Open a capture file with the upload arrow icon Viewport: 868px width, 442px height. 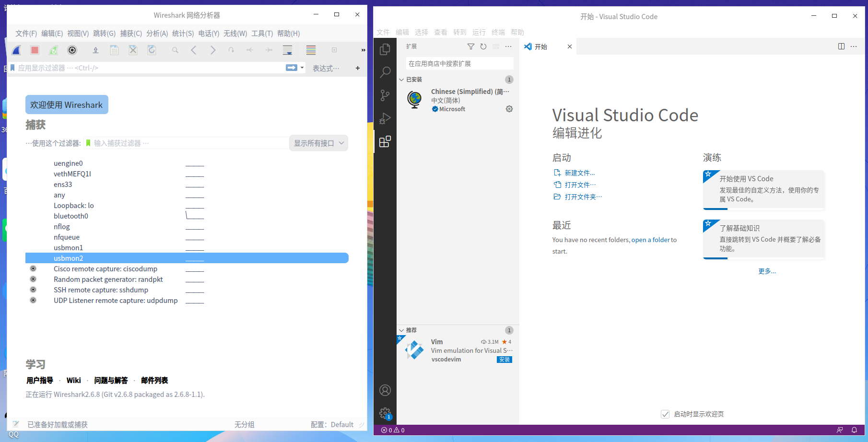pos(95,50)
